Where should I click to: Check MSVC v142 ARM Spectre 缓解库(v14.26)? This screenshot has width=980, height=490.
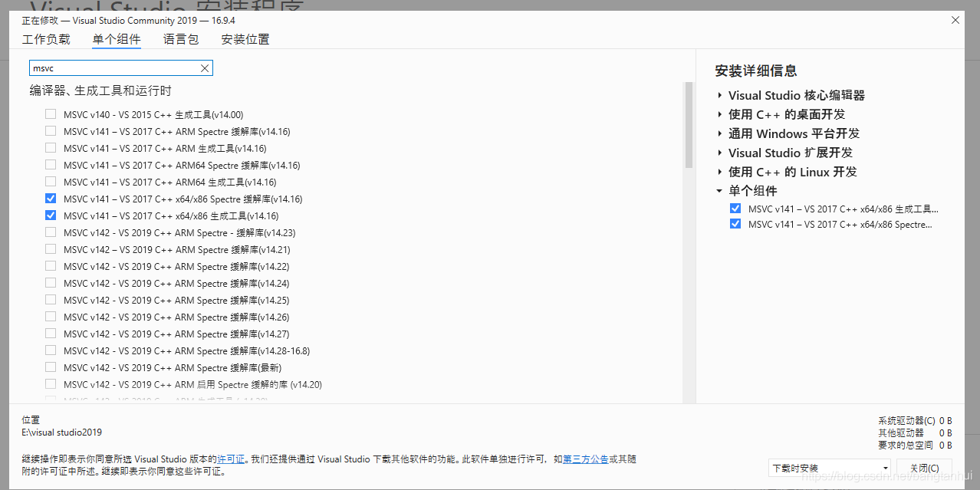point(51,317)
